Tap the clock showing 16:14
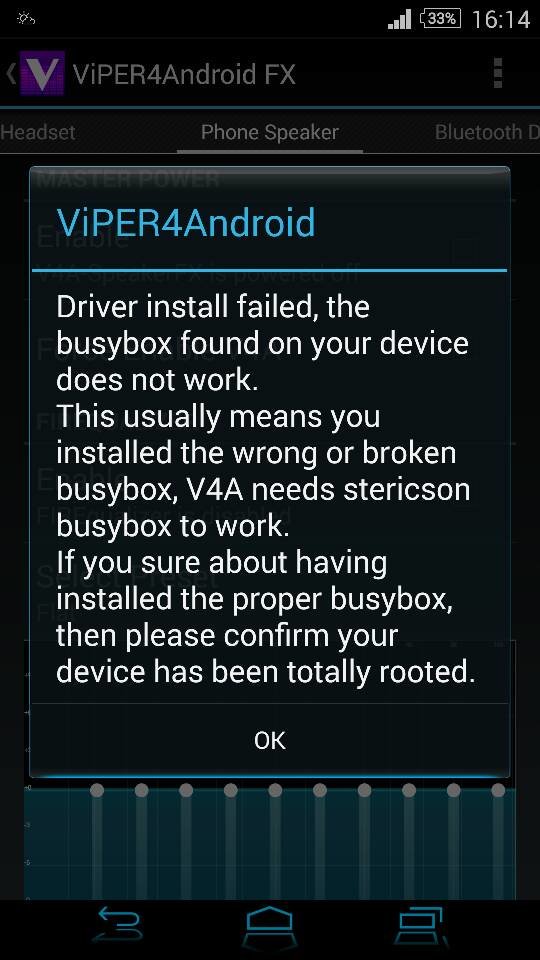The height and width of the screenshot is (960, 540). (501, 20)
